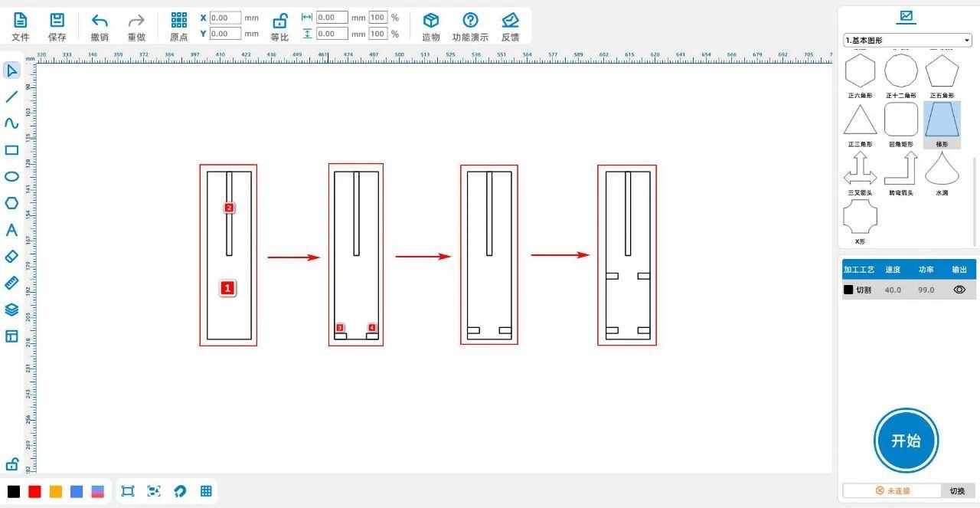
Task: Open the layers tool in sidebar
Action: (11, 310)
